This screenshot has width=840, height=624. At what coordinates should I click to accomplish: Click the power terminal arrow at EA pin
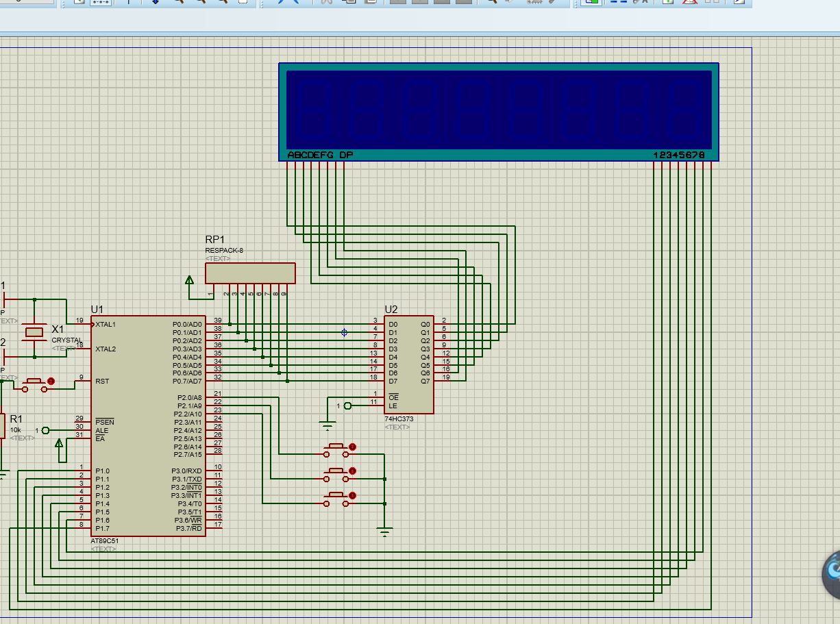point(59,442)
